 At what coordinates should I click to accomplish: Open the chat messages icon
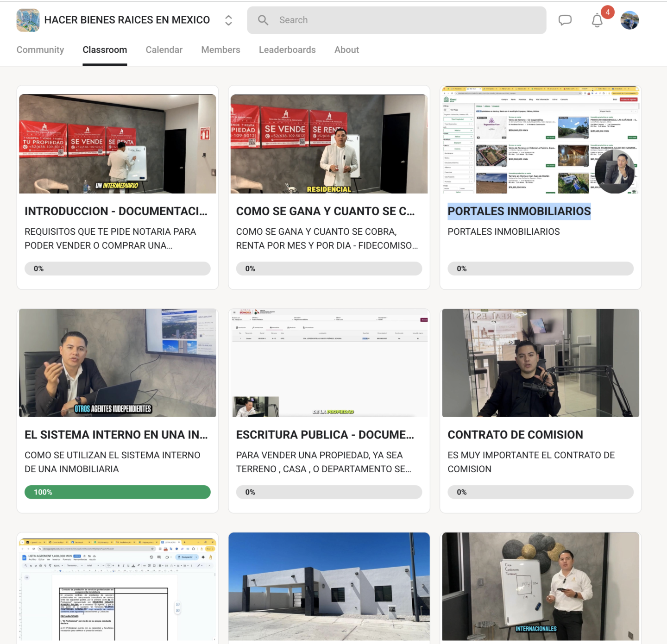point(565,20)
